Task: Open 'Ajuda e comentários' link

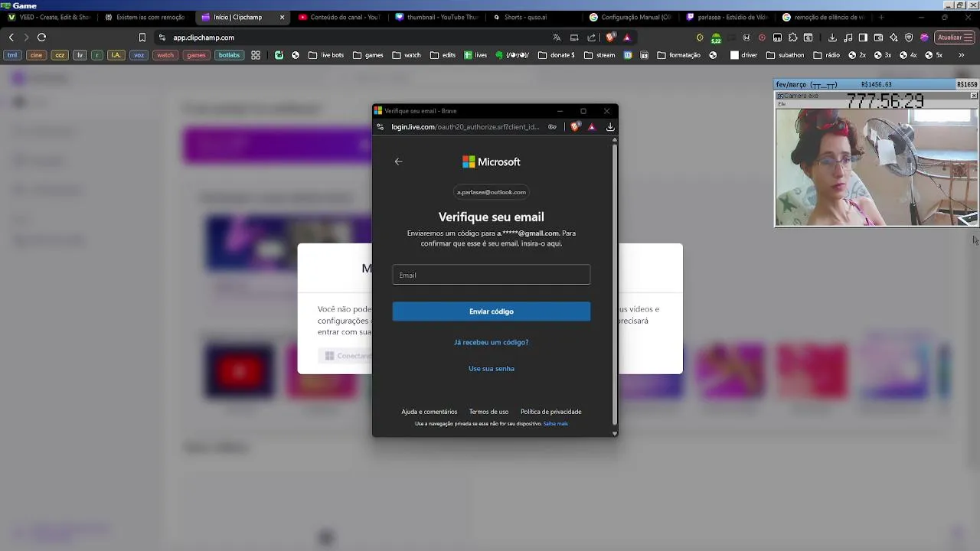Action: coord(430,412)
